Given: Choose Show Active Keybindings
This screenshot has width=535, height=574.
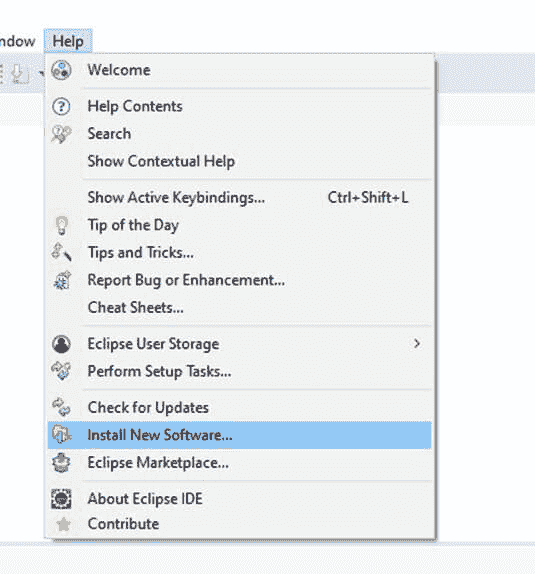Looking at the screenshot, I should click(x=239, y=198).
